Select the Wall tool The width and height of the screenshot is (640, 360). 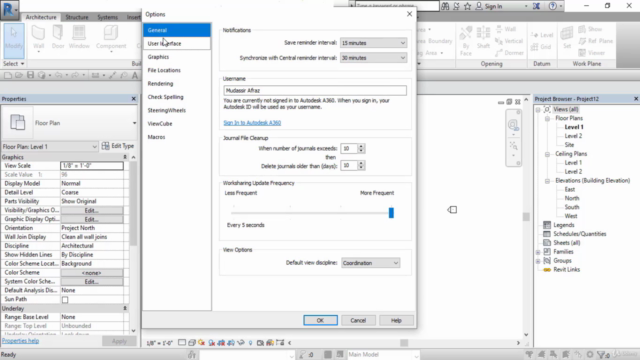point(38,38)
